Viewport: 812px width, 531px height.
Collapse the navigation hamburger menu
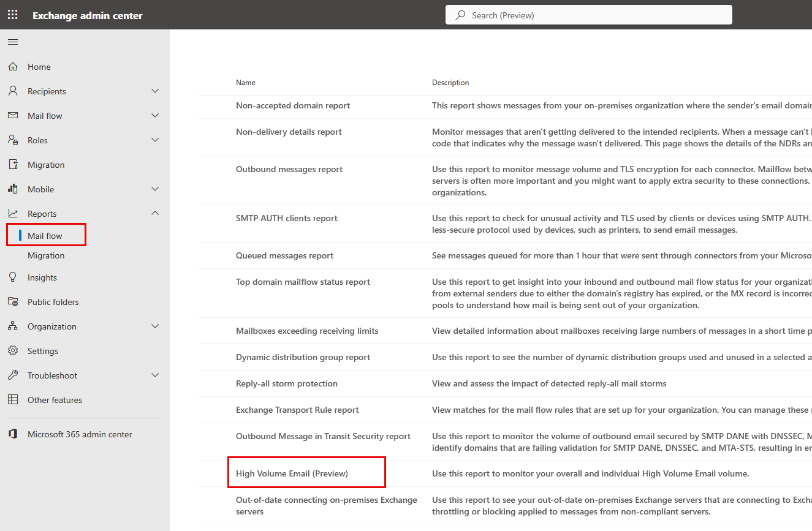(x=13, y=42)
